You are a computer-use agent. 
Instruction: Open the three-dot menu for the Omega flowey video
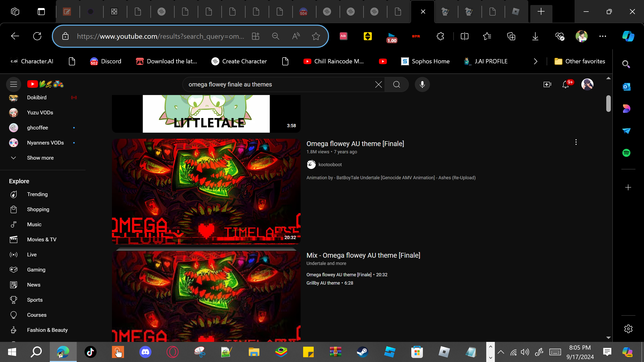(576, 142)
